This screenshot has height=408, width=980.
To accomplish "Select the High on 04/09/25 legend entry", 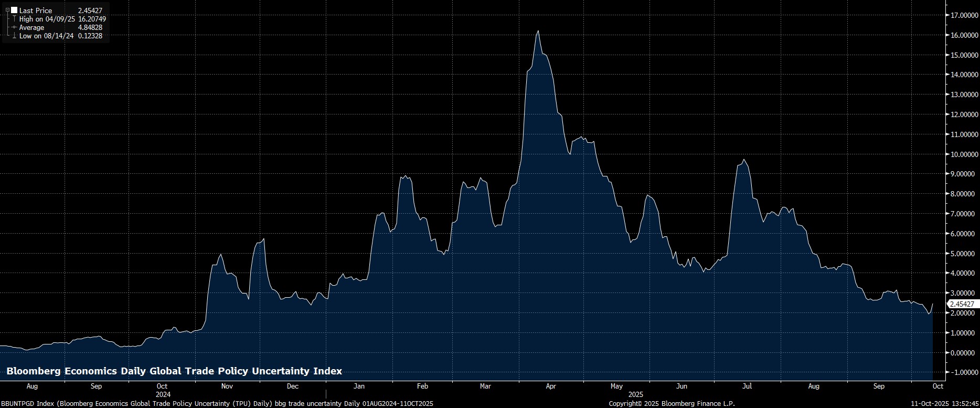I will [x=46, y=19].
